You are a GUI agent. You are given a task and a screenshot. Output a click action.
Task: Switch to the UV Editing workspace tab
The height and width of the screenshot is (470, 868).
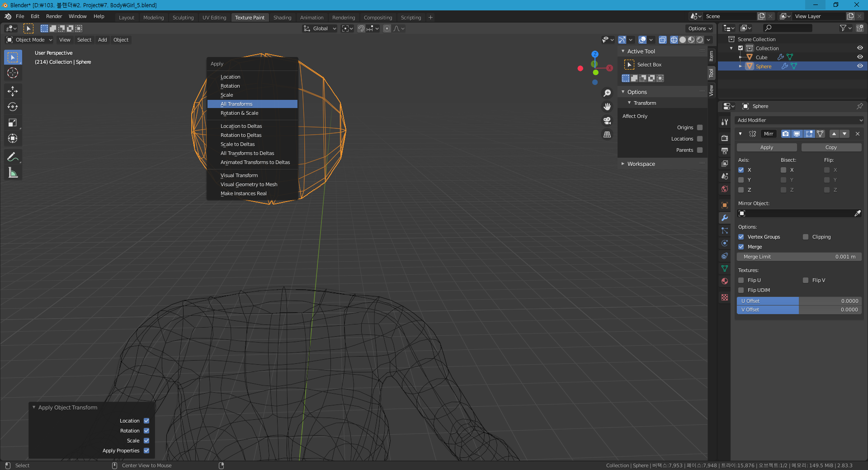[x=214, y=18]
